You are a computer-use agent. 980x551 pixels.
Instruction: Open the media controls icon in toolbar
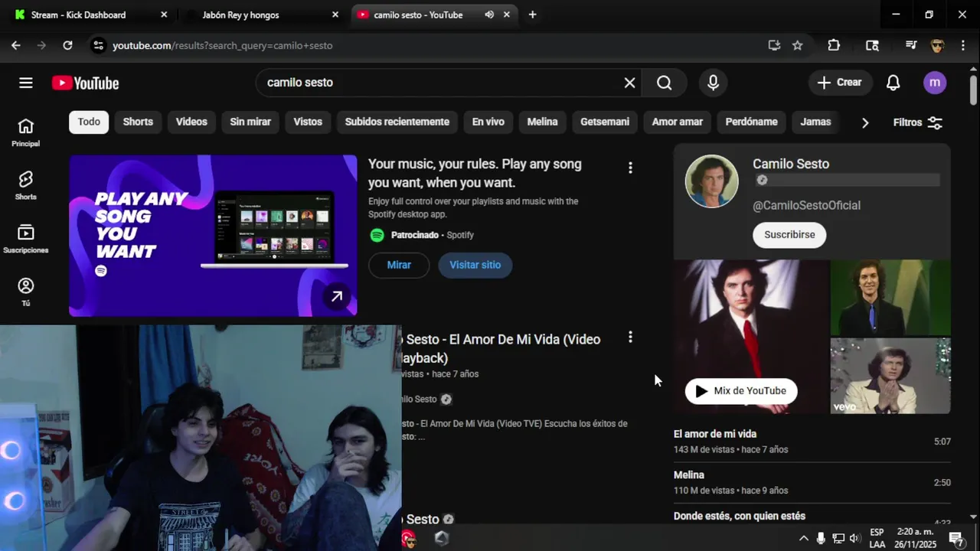(x=911, y=45)
